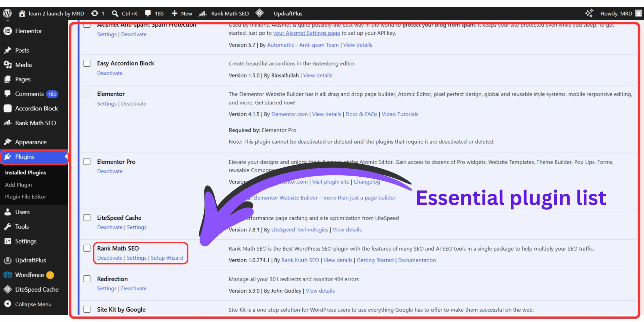The height and width of the screenshot is (322, 644).
Task: Open Plugin File Editor submenu item
Action: click(25, 197)
